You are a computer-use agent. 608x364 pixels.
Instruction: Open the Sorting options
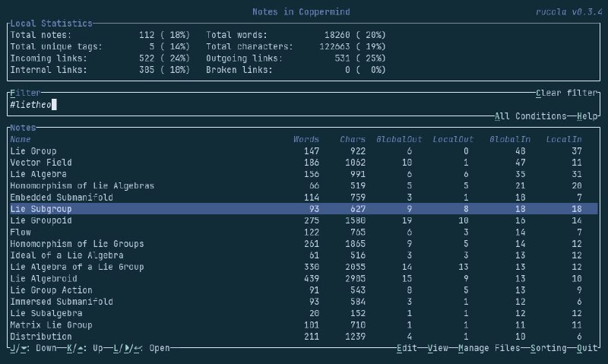tap(548, 348)
